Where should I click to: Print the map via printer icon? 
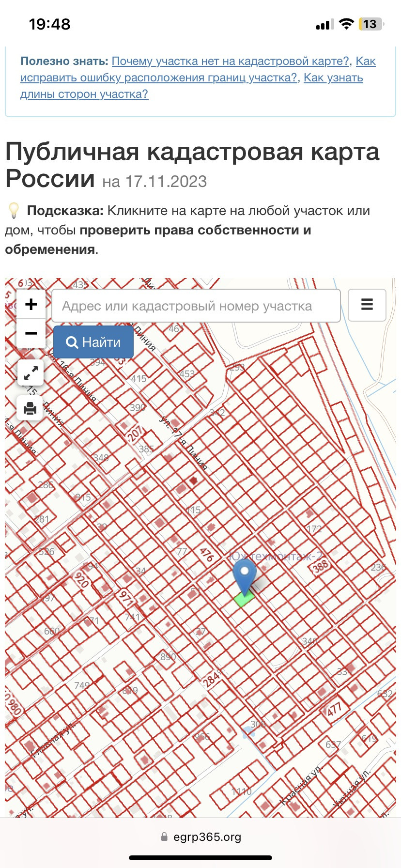[31, 408]
